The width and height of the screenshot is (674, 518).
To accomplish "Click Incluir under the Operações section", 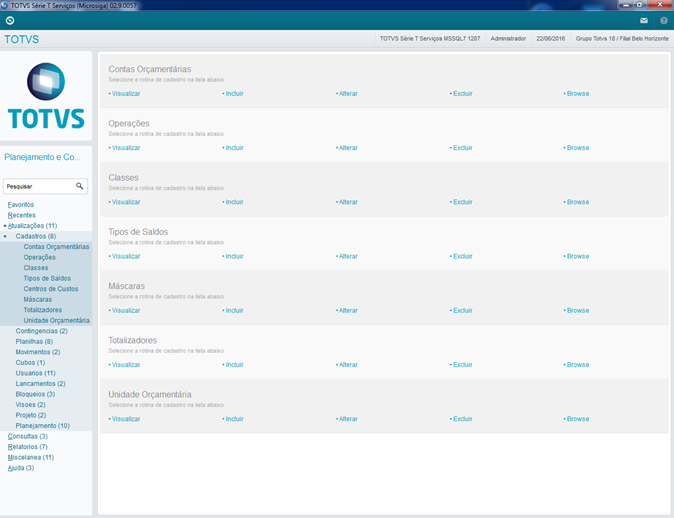I will tap(233, 147).
